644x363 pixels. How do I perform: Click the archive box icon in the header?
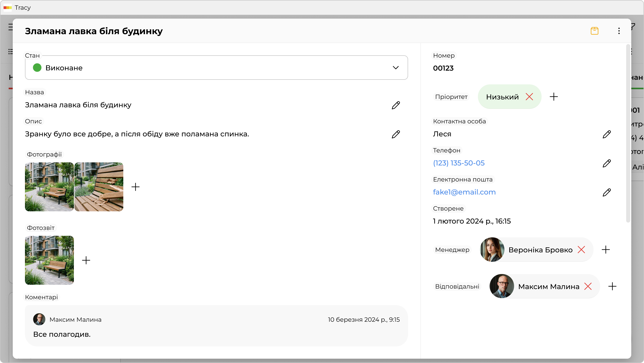coord(594,31)
